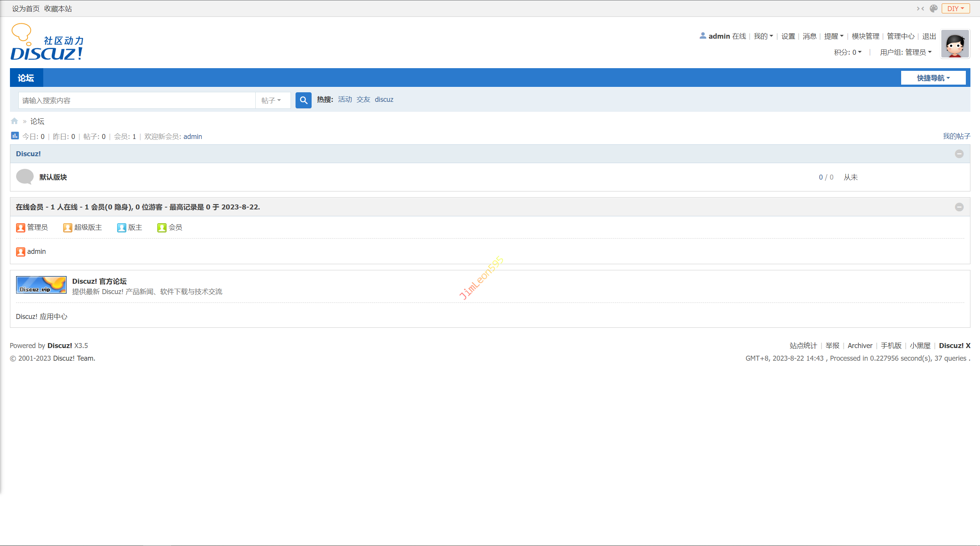Screen dimensions: 980x546
Task: Click the forum statistics chart icon
Action: (15, 136)
